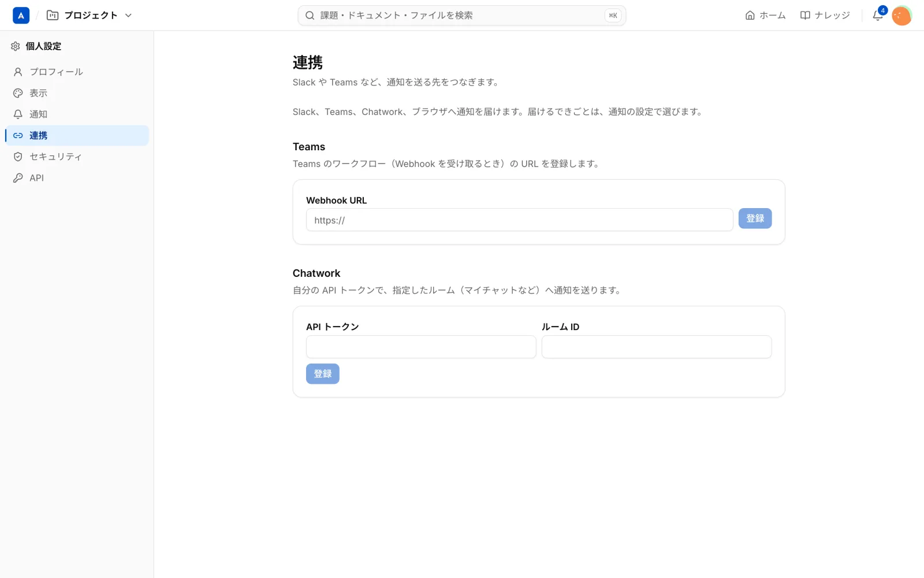Open the notifications bell with badge 4
924x578 pixels.
878,16
